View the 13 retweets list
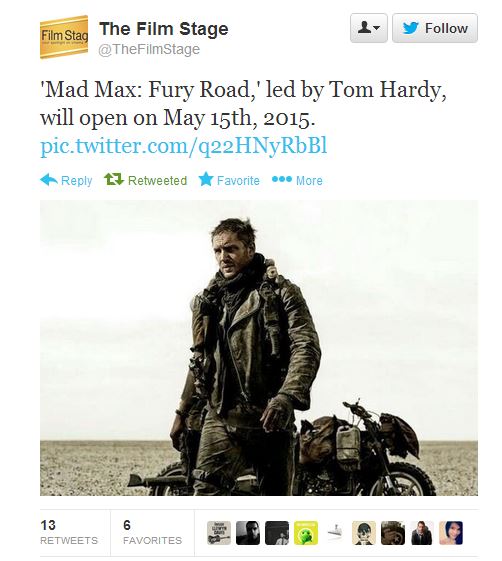 click(x=69, y=532)
